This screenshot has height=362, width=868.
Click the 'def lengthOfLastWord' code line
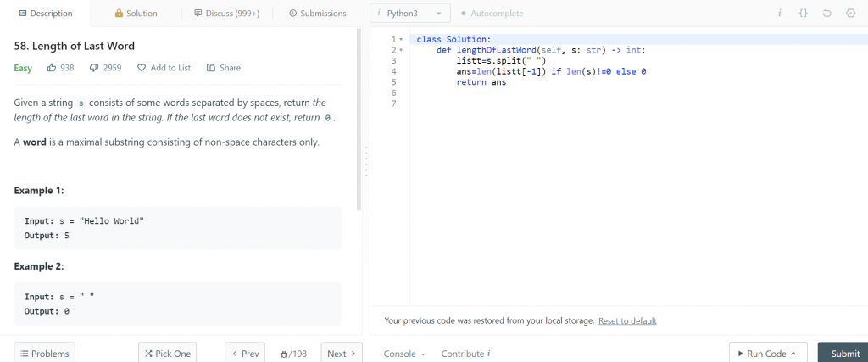(542, 50)
